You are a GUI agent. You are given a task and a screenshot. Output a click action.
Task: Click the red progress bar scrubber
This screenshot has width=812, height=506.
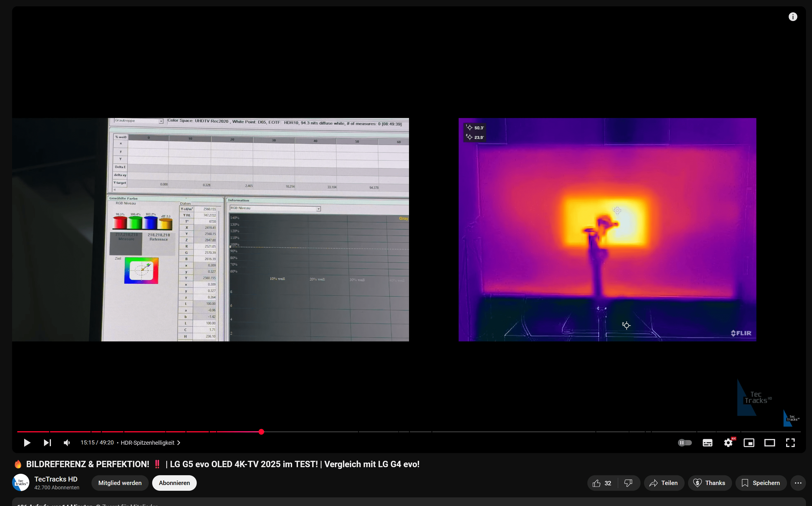[x=261, y=432]
